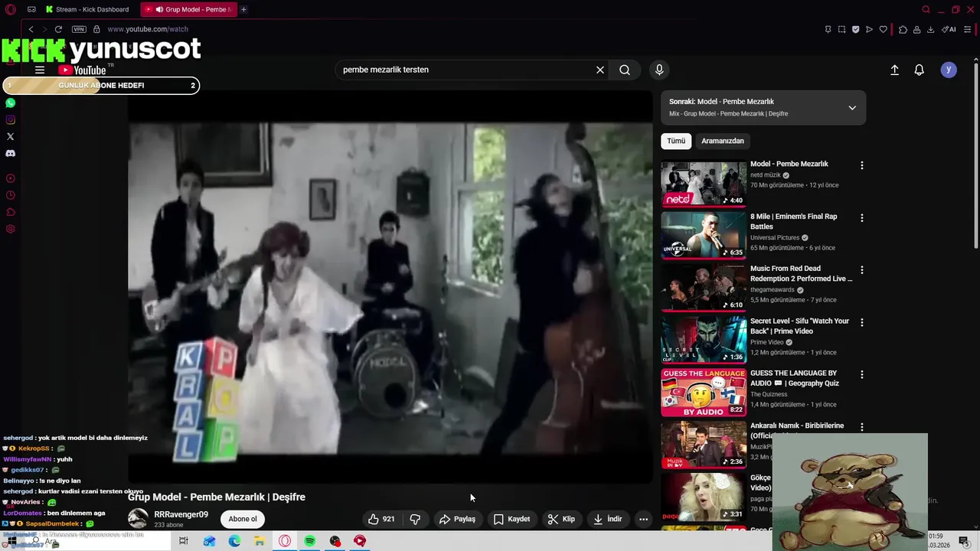Screen dimensions: 980x551
Task: Select the Aramanızdan filter chip
Action: pos(723,141)
